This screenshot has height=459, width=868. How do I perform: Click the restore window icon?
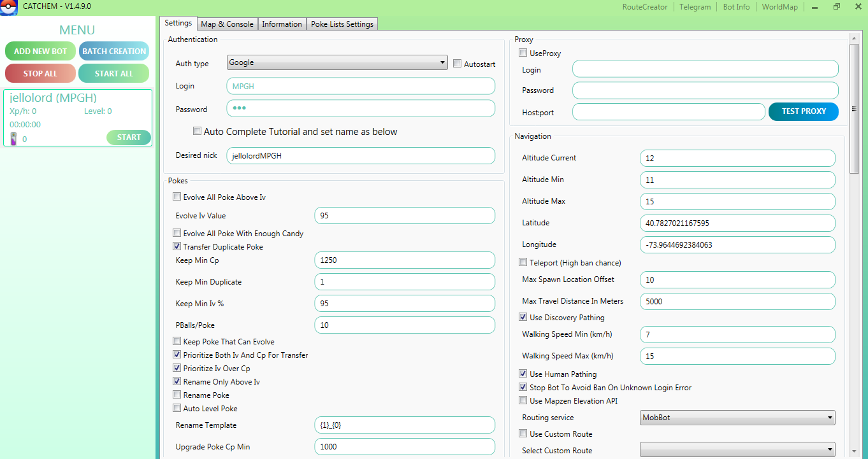click(x=836, y=7)
